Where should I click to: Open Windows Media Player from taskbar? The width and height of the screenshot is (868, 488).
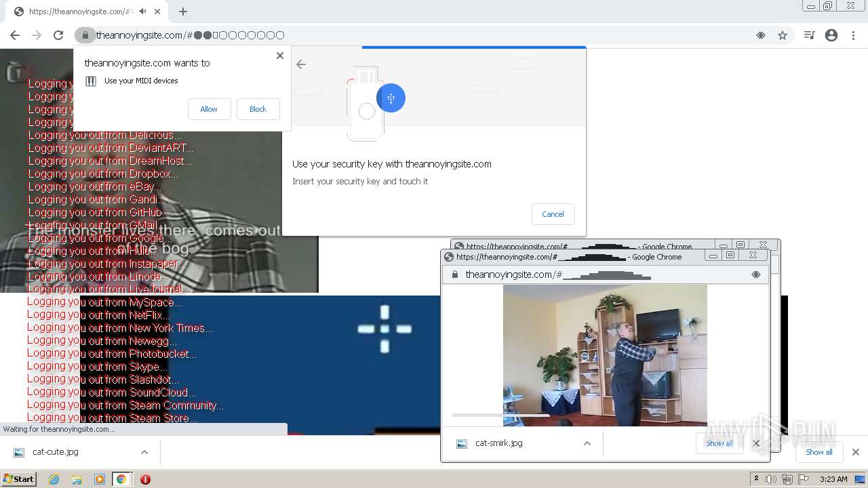click(99, 479)
